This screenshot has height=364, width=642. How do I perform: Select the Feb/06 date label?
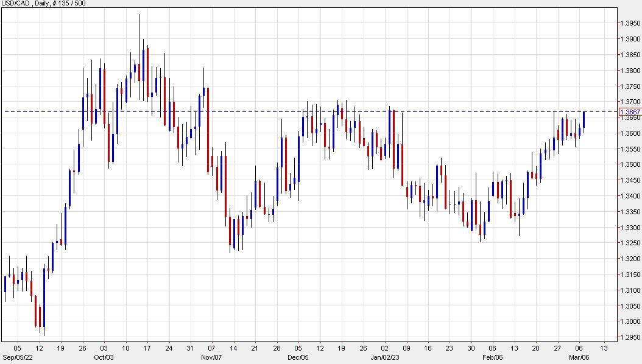click(493, 357)
